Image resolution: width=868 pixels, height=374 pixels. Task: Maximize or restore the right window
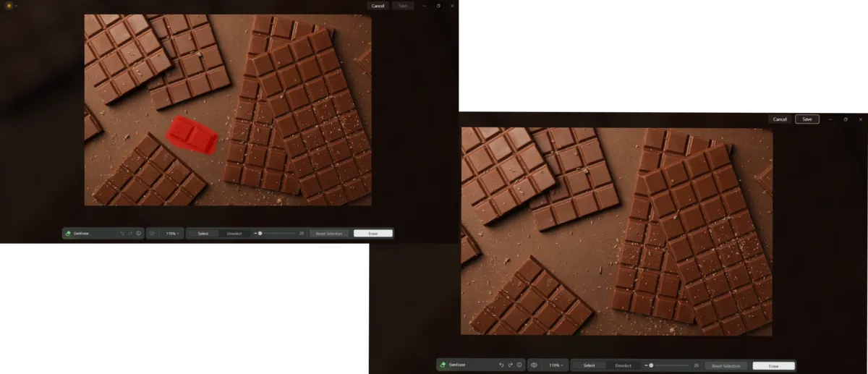(x=846, y=119)
